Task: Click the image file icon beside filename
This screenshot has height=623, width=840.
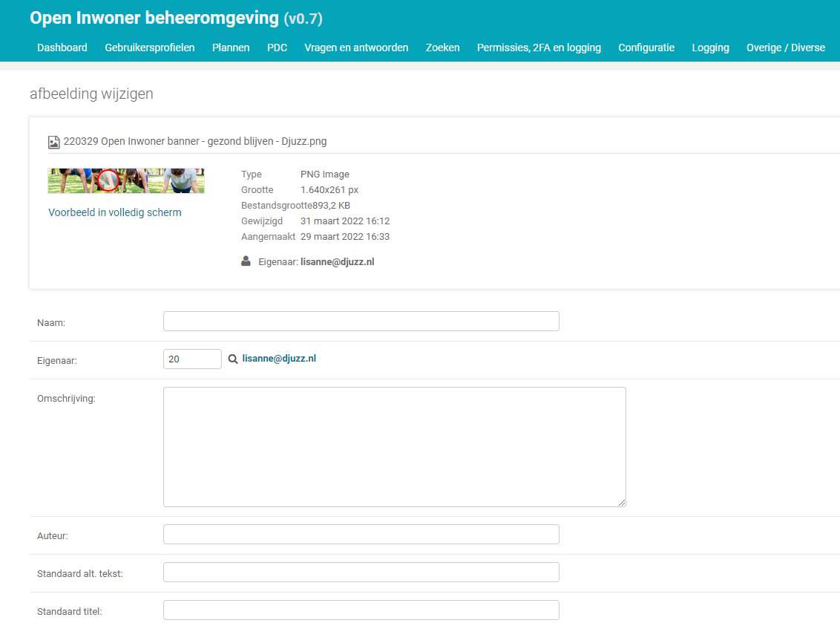Action: pyautogui.click(x=53, y=142)
